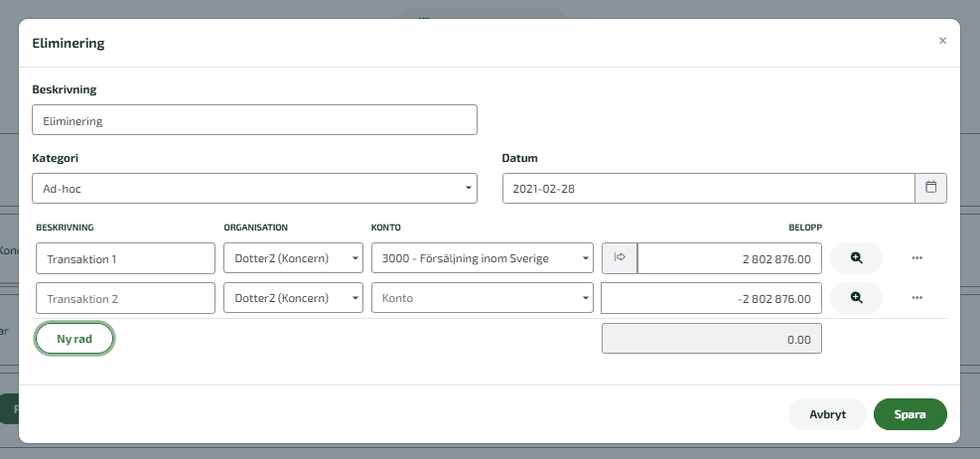The image size is (980, 459).
Task: Open more options dots for first row
Action: (916, 258)
